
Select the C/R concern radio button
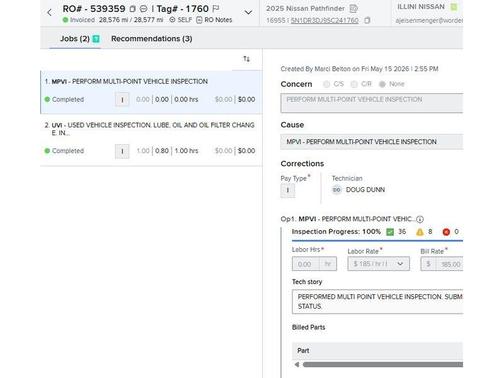[354, 84]
